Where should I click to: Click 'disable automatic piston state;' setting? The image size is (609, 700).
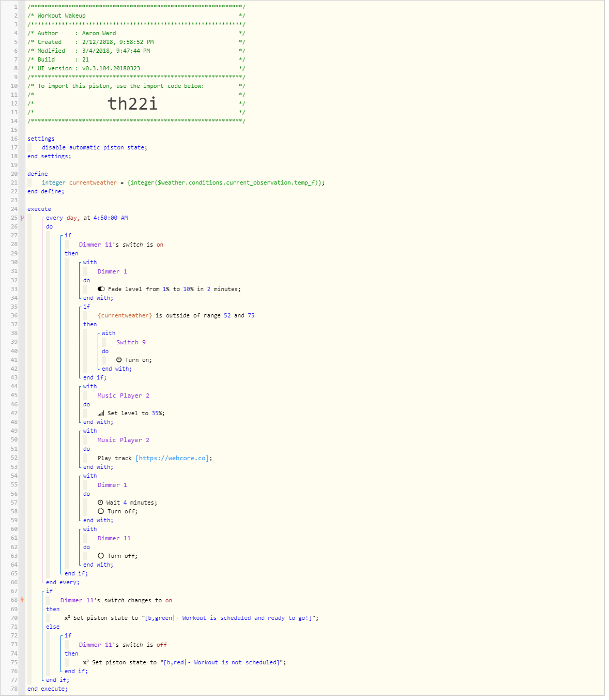click(x=95, y=147)
